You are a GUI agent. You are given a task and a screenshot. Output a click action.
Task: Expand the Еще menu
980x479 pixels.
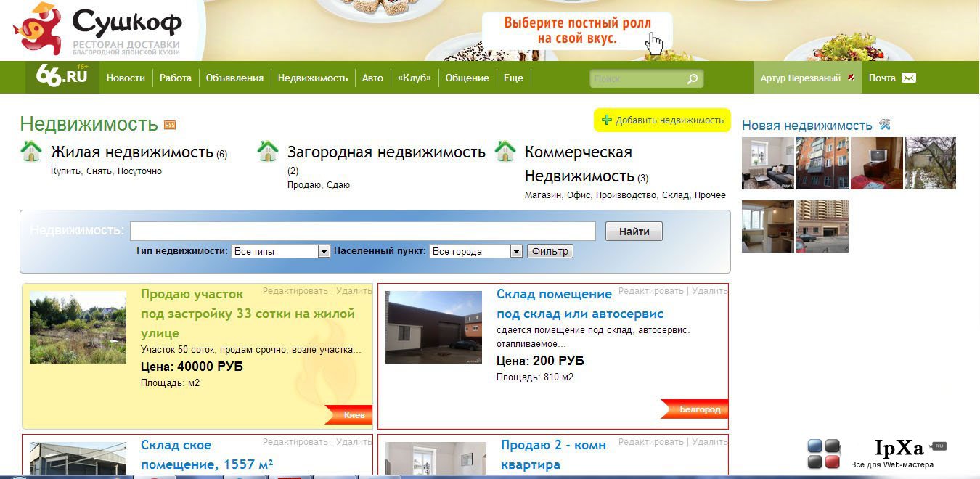coord(513,78)
